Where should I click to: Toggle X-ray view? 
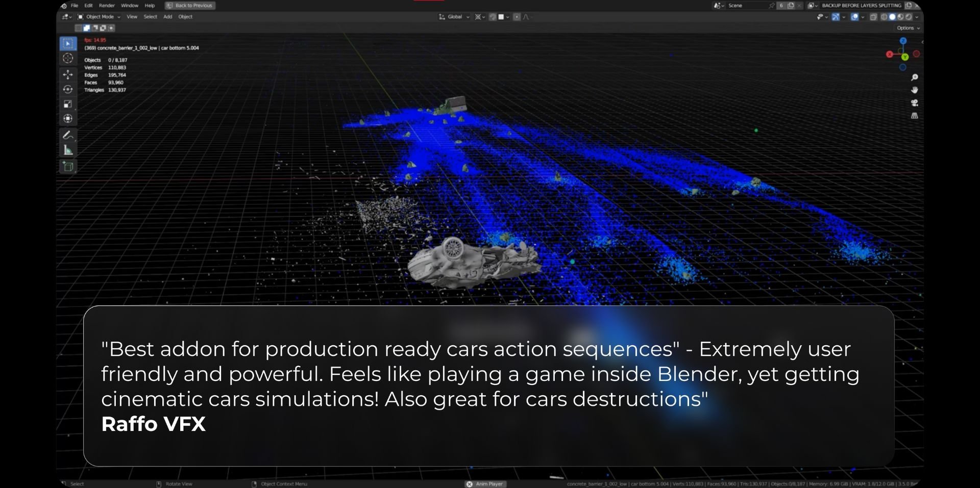tap(873, 17)
